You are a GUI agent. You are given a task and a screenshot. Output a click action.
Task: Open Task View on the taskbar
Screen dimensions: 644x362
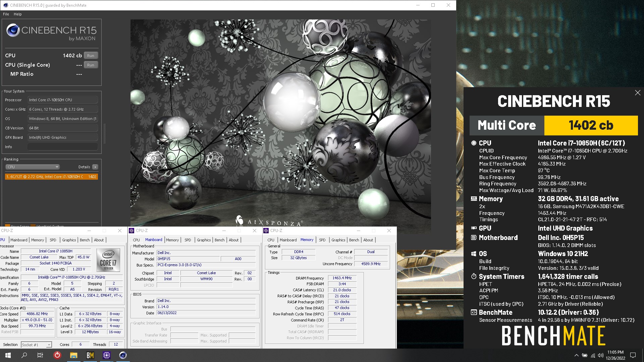click(x=40, y=355)
